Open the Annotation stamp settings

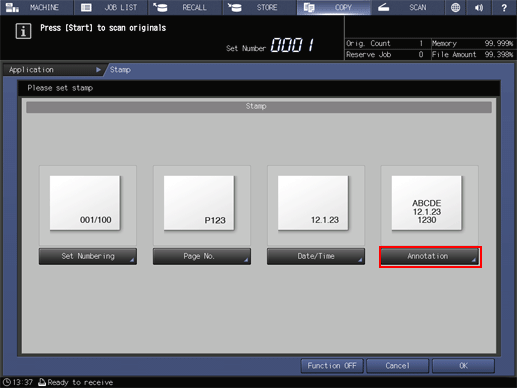[x=430, y=256]
